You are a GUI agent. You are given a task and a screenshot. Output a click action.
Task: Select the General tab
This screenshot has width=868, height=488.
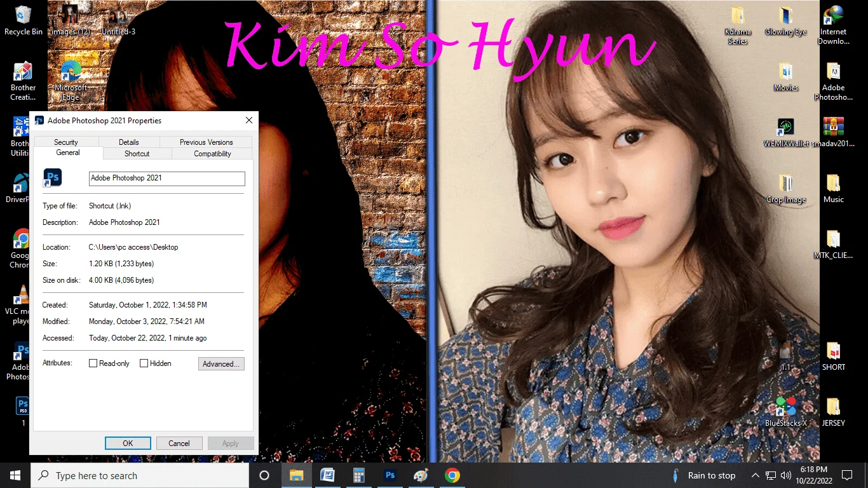tap(68, 153)
